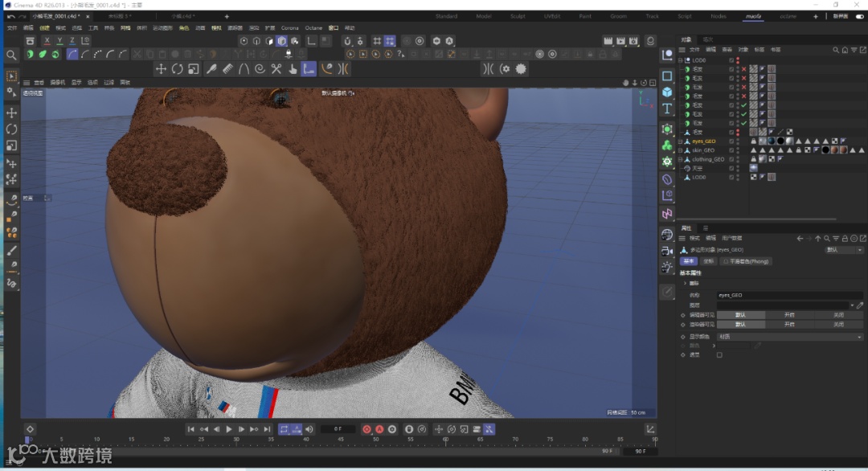The width and height of the screenshot is (868, 471).
Task: Toggle the red X on first hair object
Action: 744,69
